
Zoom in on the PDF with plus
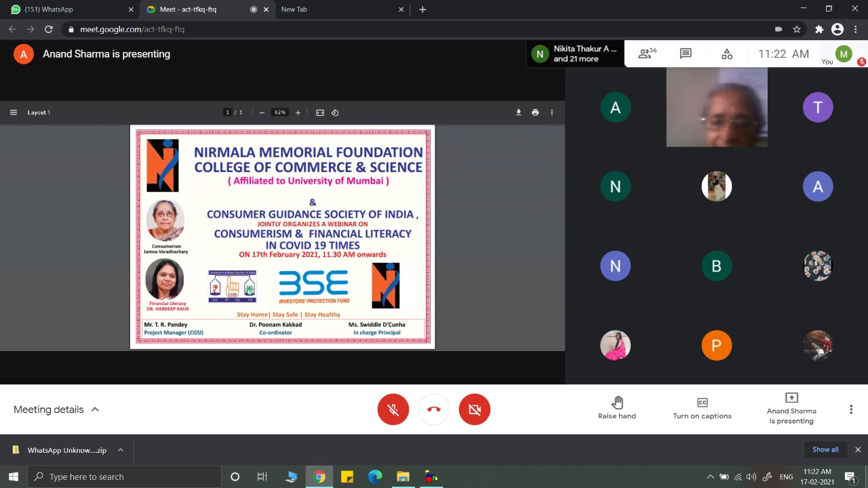point(298,113)
